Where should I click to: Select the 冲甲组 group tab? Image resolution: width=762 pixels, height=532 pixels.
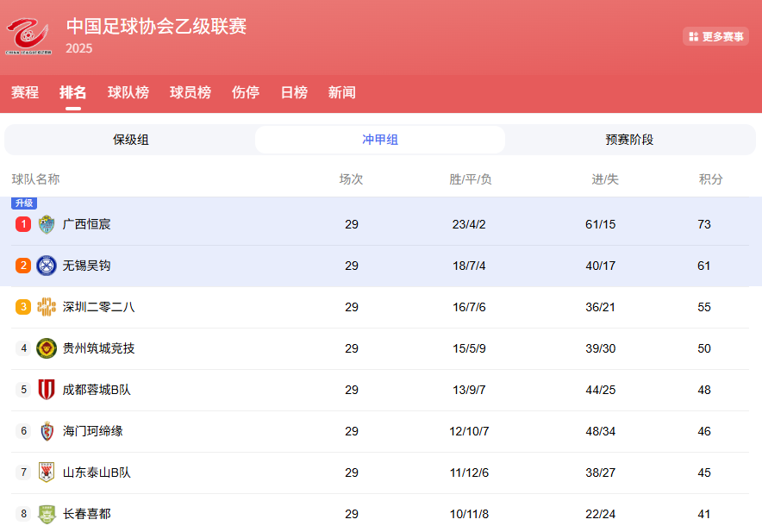(380, 140)
